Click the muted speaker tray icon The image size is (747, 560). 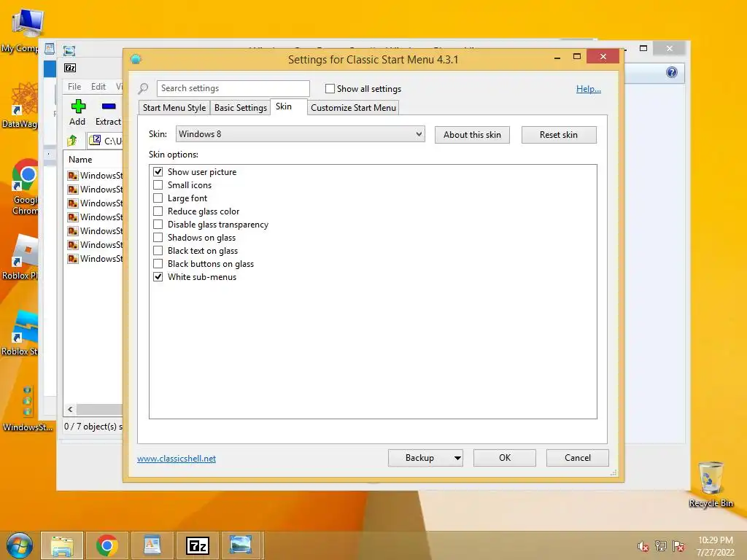(643, 546)
